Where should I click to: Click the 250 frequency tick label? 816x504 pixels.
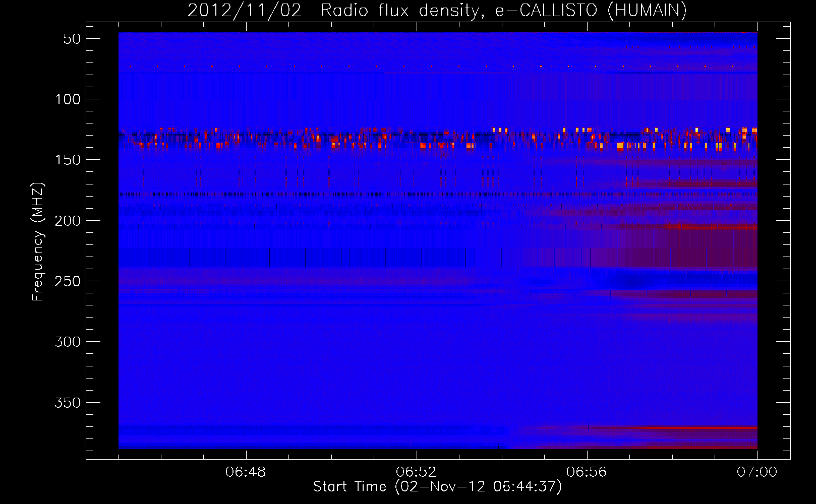68,281
